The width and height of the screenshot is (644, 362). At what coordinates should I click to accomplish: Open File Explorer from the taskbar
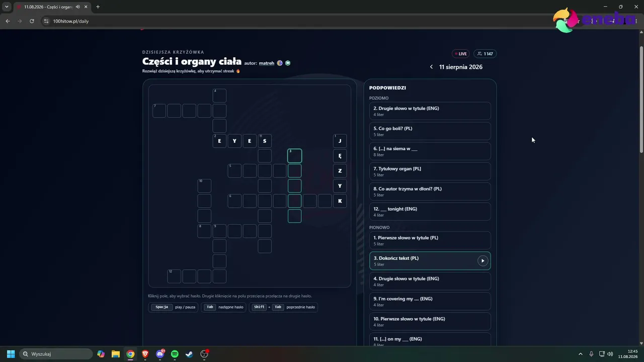click(116, 354)
